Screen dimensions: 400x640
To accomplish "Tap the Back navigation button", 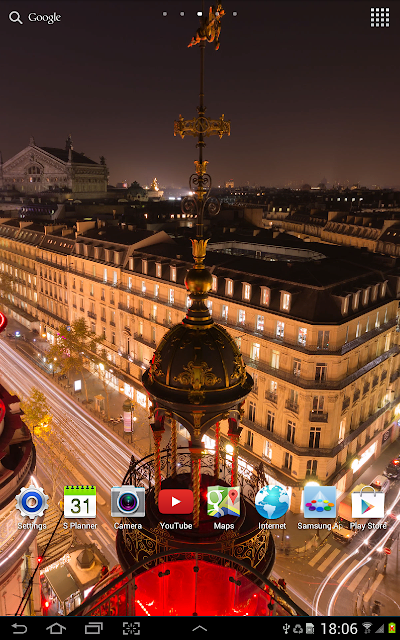I will 19,629.
